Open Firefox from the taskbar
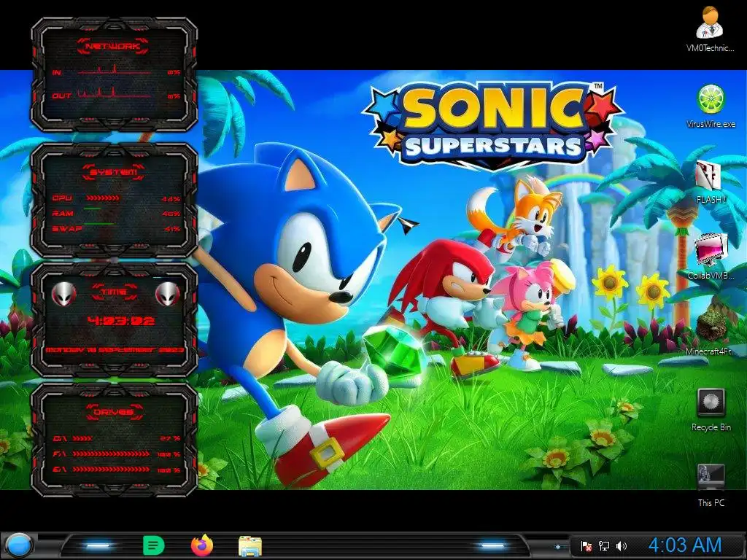Image resolution: width=747 pixels, height=560 pixels. 202,545
